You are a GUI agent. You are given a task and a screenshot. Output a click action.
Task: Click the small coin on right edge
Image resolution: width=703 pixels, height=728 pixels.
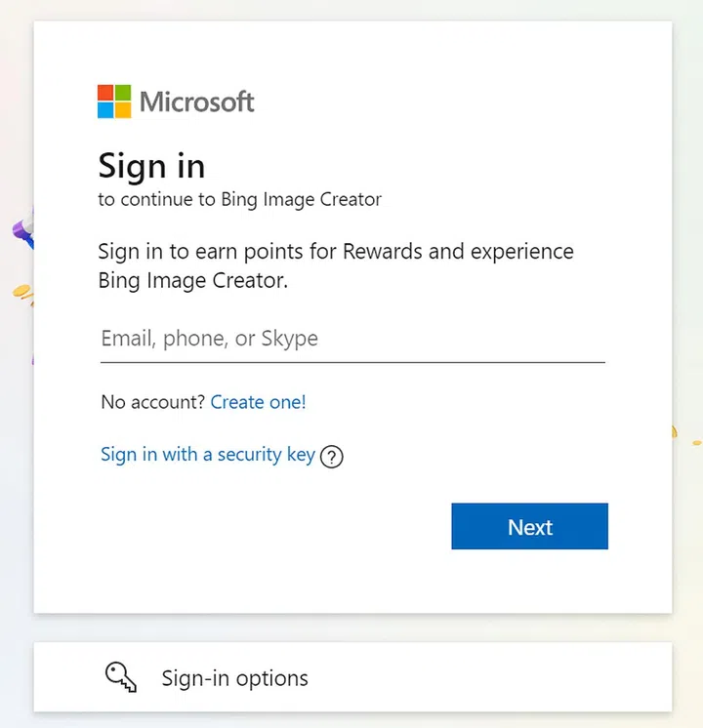(672, 430)
